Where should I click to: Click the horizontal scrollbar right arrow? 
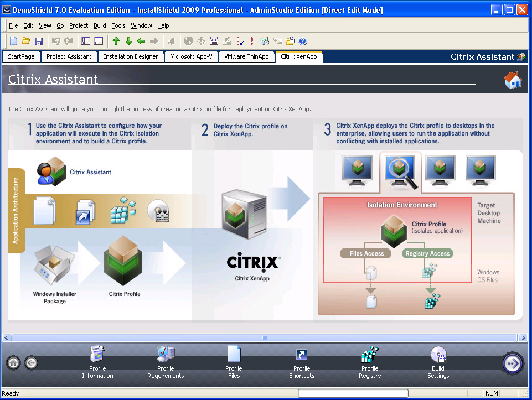click(x=523, y=337)
